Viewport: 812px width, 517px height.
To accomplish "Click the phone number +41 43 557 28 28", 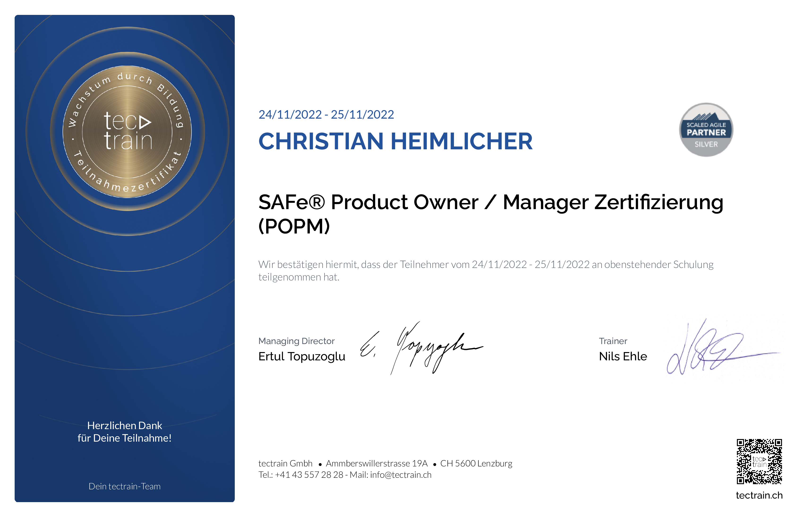I will pos(309,475).
